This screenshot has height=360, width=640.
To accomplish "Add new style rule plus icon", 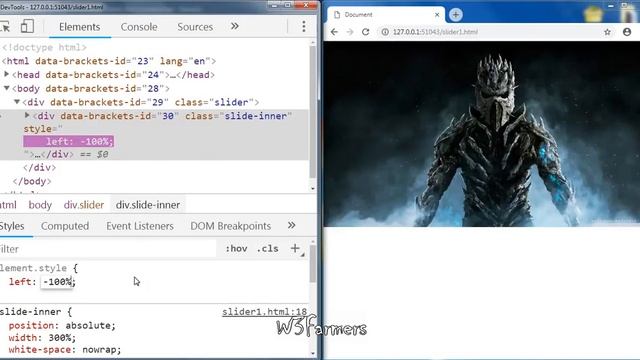I will tap(295, 248).
